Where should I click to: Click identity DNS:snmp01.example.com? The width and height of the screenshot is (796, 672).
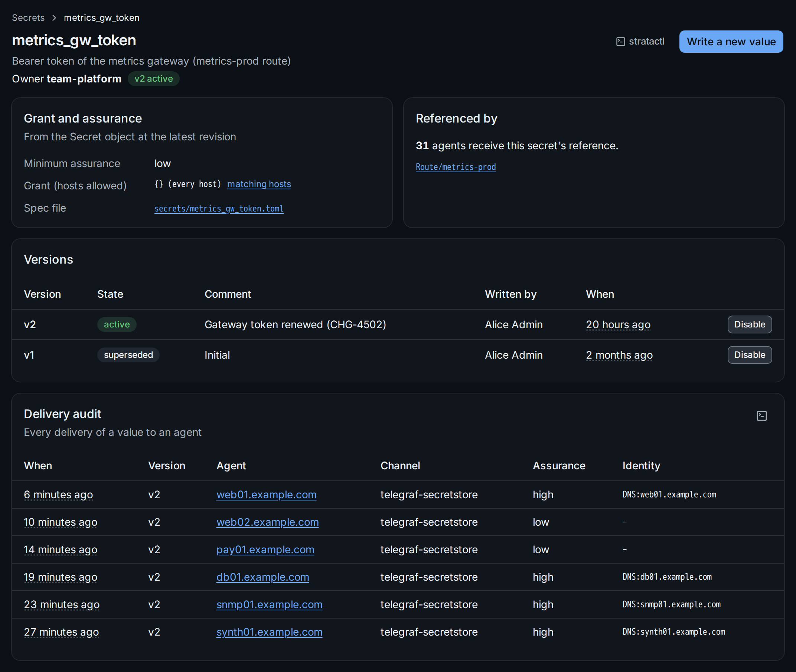672,604
